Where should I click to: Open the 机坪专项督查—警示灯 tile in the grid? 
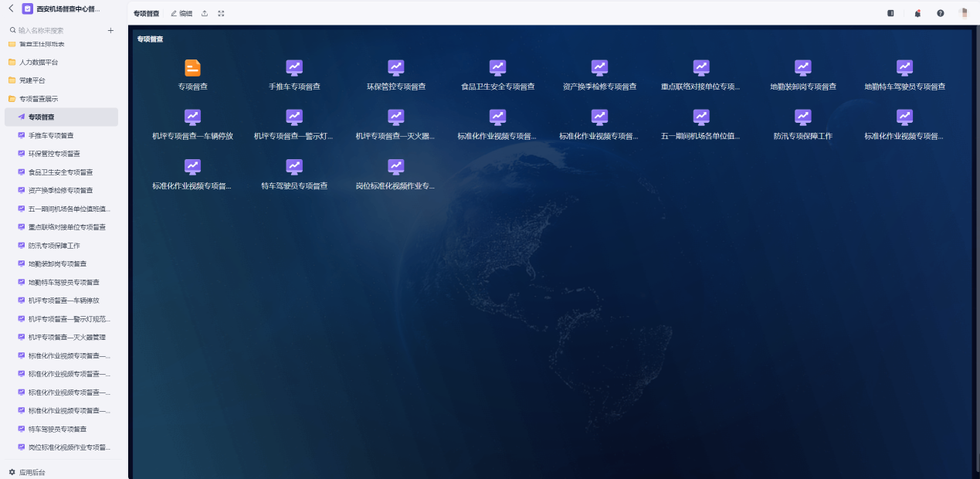click(x=294, y=124)
